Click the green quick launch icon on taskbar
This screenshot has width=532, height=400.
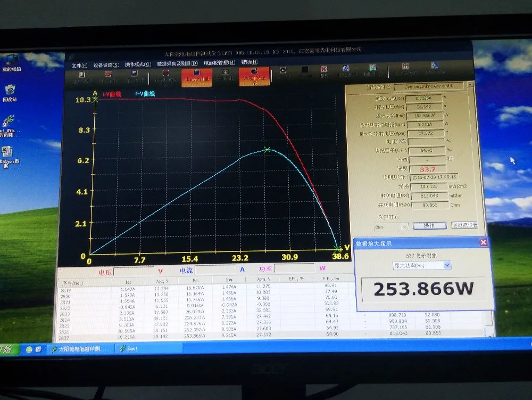(29, 349)
